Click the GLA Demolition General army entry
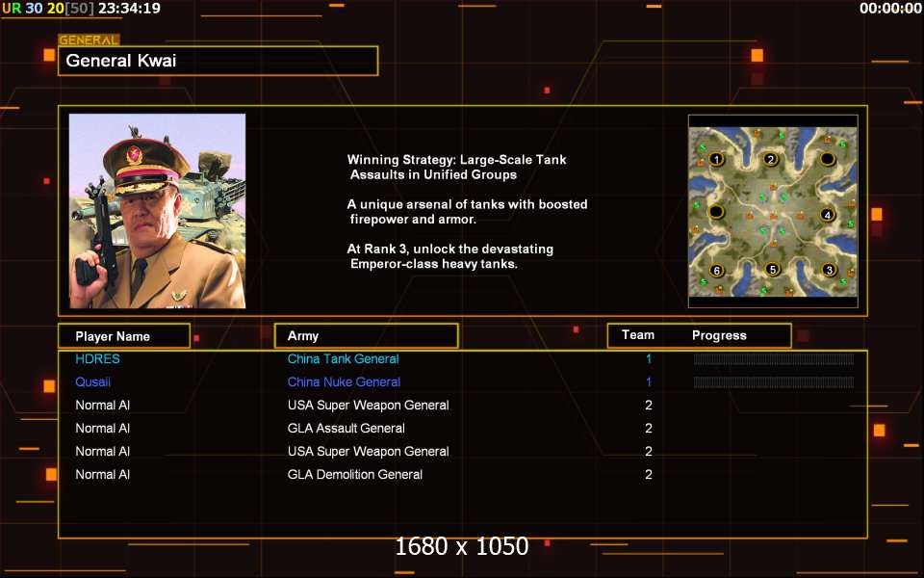This screenshot has width=924, height=578. (355, 474)
